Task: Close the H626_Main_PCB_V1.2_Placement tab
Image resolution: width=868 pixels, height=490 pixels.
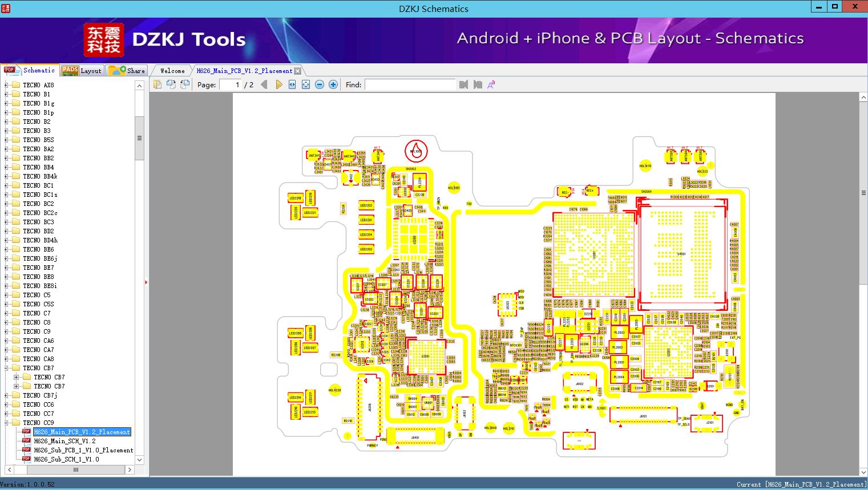Action: [x=297, y=71]
